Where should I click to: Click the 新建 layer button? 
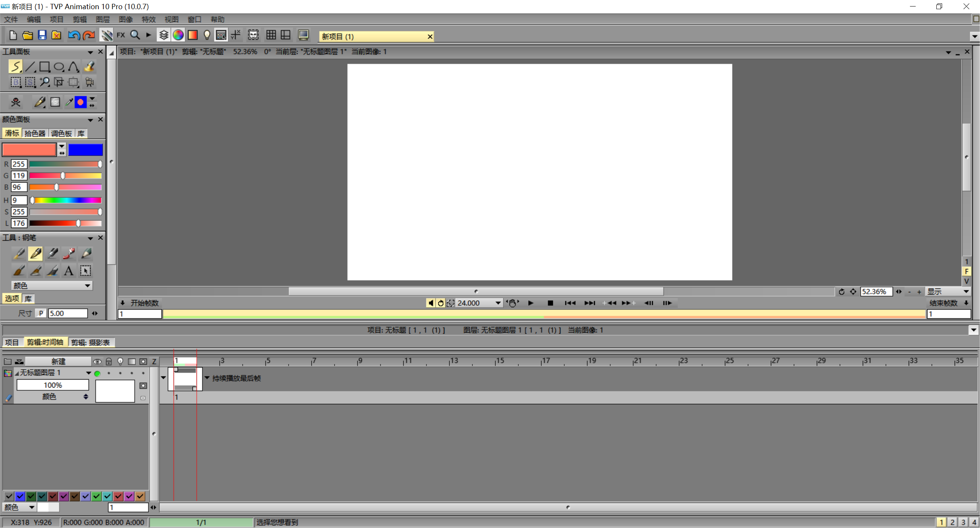58,361
